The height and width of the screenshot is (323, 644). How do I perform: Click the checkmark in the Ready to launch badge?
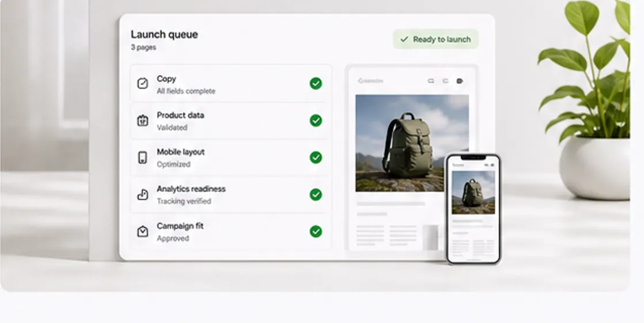(x=404, y=39)
